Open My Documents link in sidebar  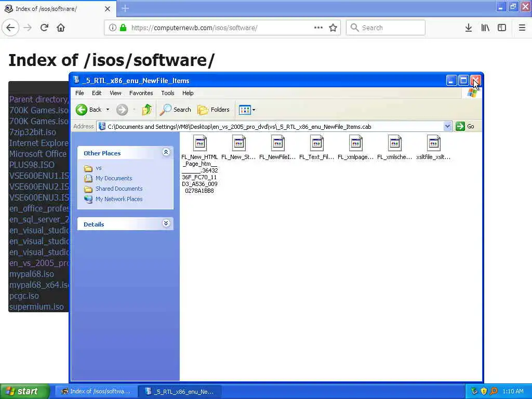point(114,178)
